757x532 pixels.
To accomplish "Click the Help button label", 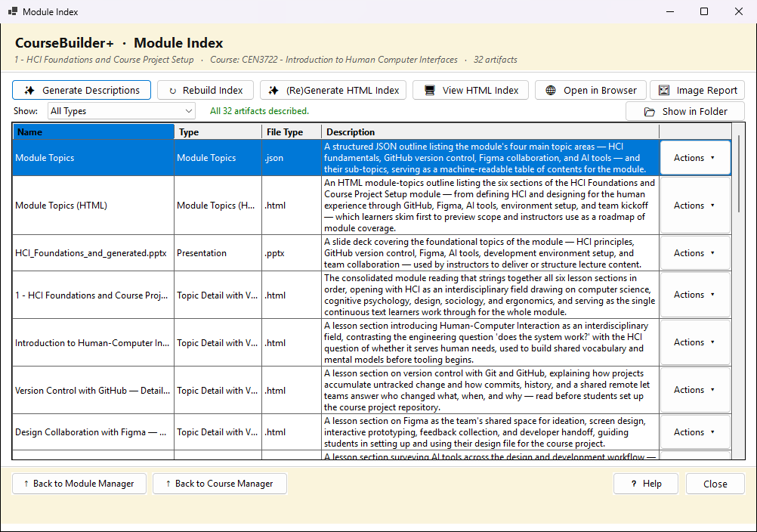I will click(652, 484).
